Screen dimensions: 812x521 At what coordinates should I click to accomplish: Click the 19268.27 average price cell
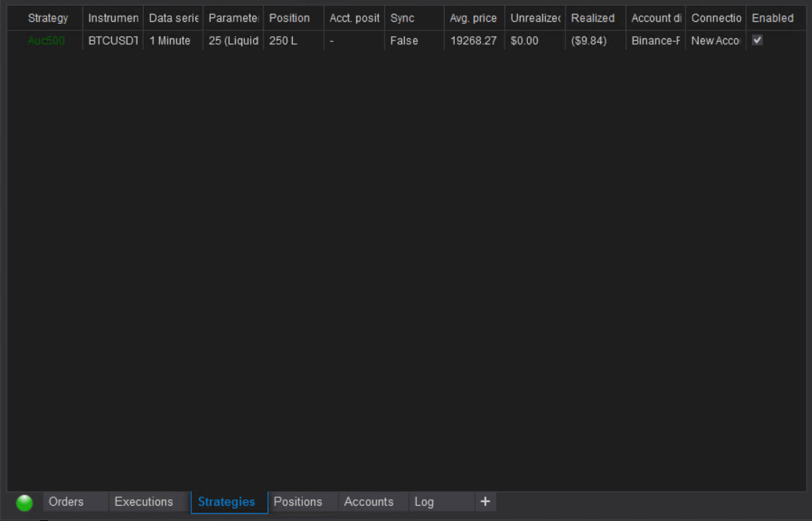(x=474, y=41)
